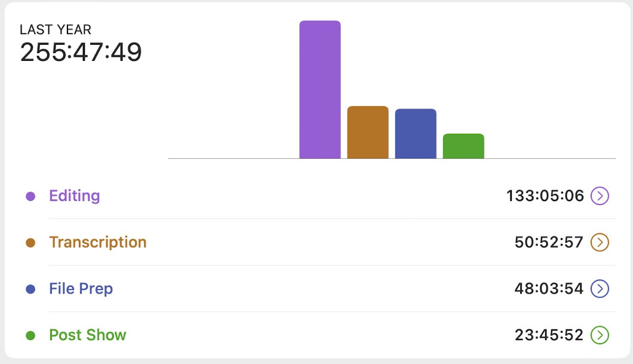The image size is (633, 364).
Task: Go to the File Prep category
Action: [x=81, y=289]
